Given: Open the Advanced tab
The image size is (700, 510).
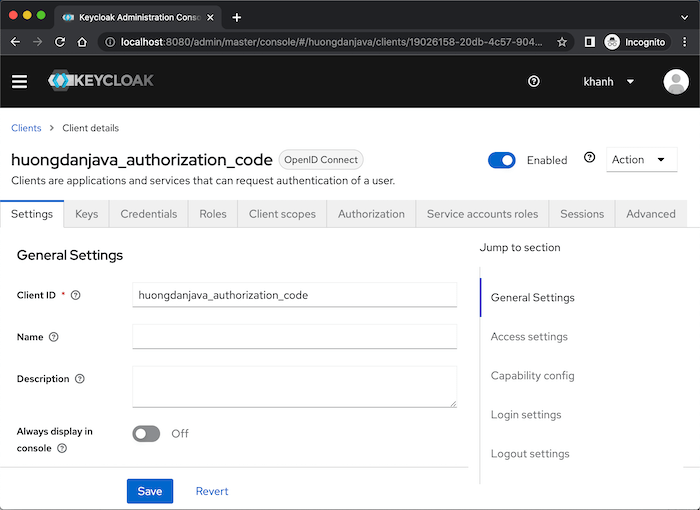Looking at the screenshot, I should pos(651,214).
